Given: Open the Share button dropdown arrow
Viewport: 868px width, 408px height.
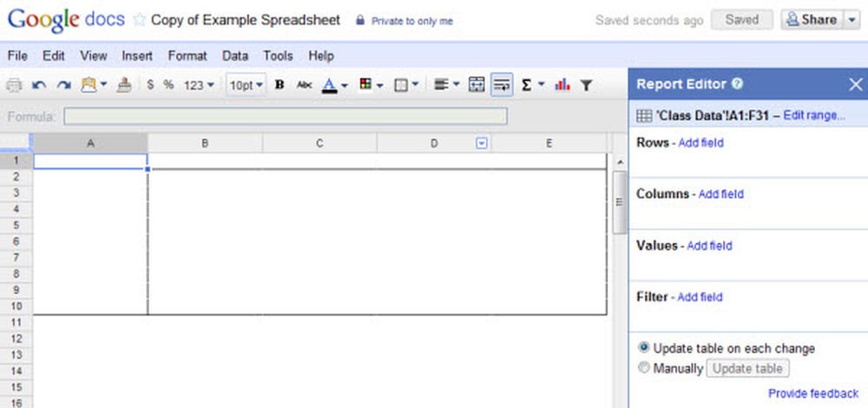Looking at the screenshot, I should click(x=852, y=21).
